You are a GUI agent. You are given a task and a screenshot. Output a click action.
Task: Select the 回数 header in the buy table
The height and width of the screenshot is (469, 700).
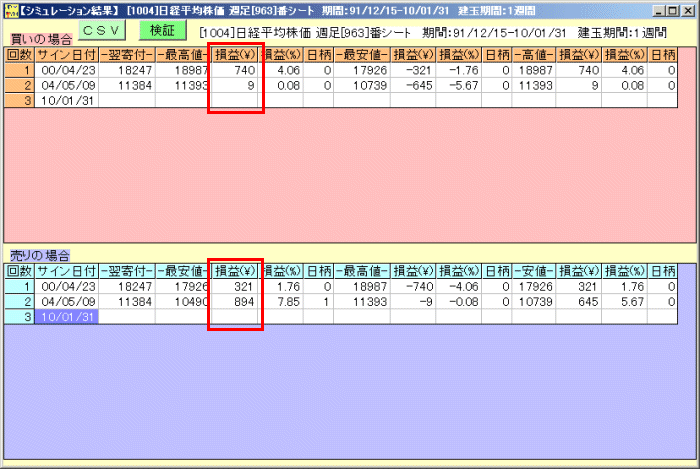click(x=20, y=55)
